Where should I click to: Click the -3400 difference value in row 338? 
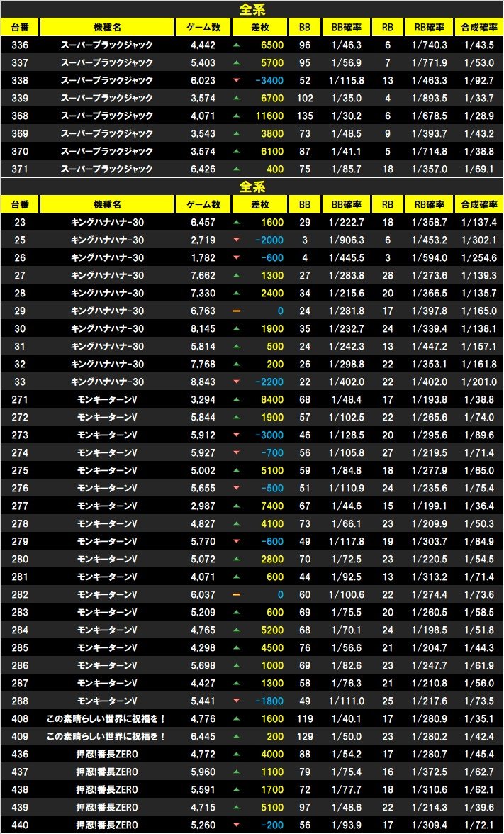(x=269, y=80)
